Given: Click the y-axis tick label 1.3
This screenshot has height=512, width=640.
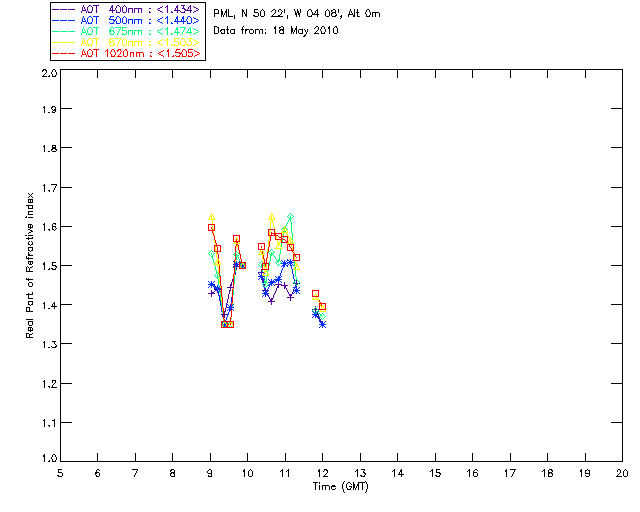Looking at the screenshot, I should pyautogui.click(x=49, y=345).
